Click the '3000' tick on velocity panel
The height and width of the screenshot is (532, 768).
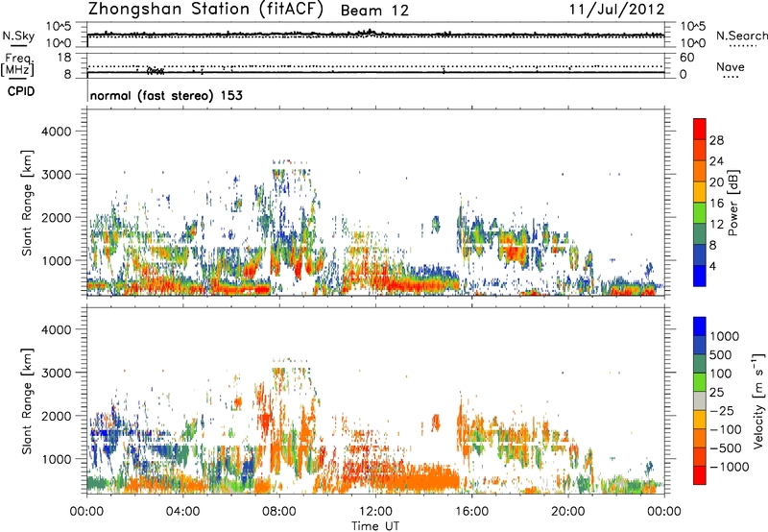pyautogui.click(x=57, y=373)
